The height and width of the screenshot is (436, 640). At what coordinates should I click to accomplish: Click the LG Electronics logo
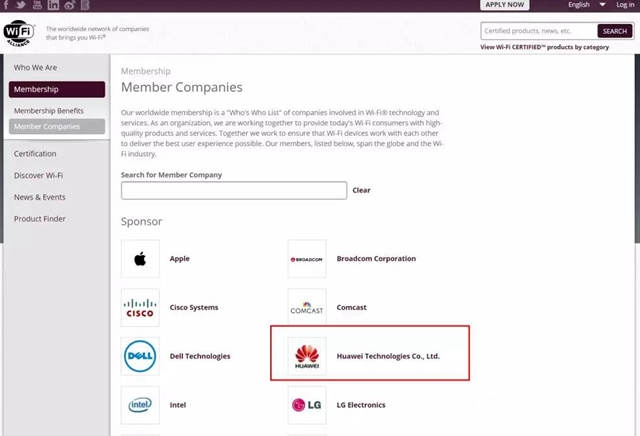(307, 405)
